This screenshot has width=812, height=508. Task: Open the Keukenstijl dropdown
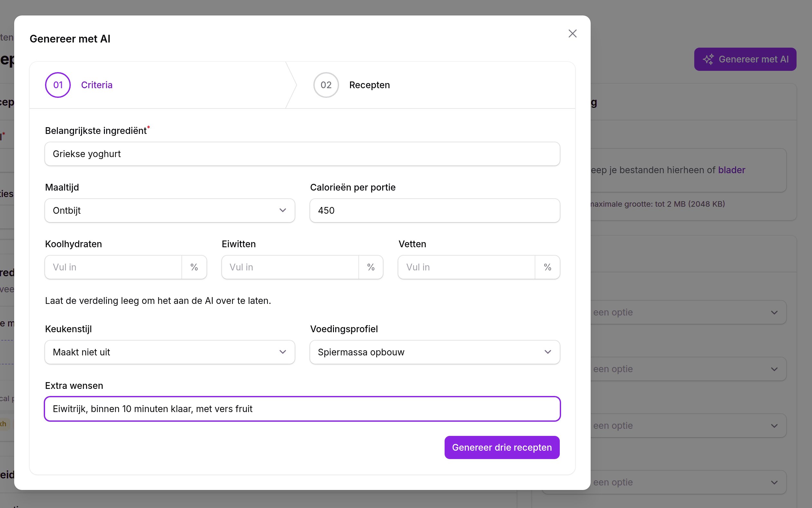click(x=170, y=352)
